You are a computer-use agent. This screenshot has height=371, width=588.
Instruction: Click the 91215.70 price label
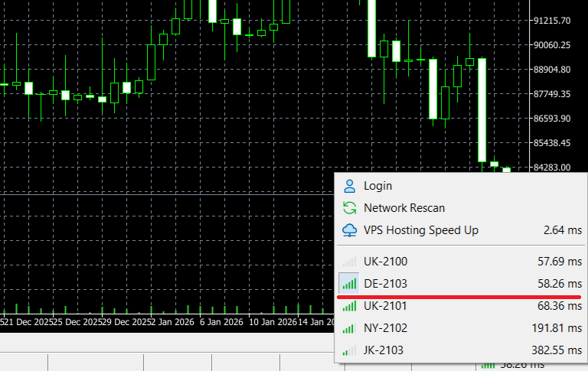click(552, 21)
